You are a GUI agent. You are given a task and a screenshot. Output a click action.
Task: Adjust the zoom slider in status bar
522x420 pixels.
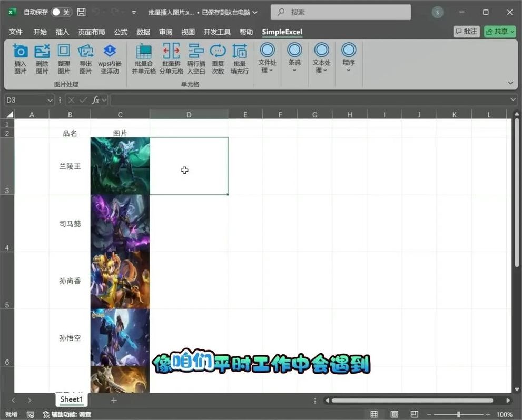coord(458,415)
